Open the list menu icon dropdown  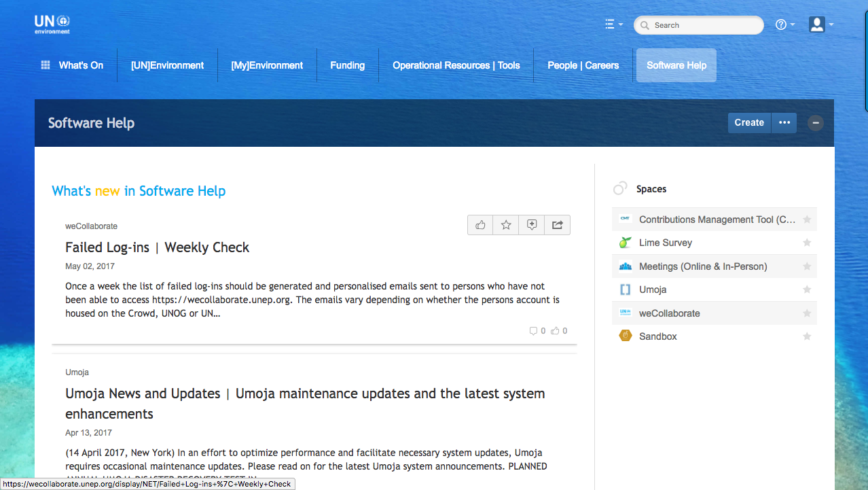(x=614, y=24)
